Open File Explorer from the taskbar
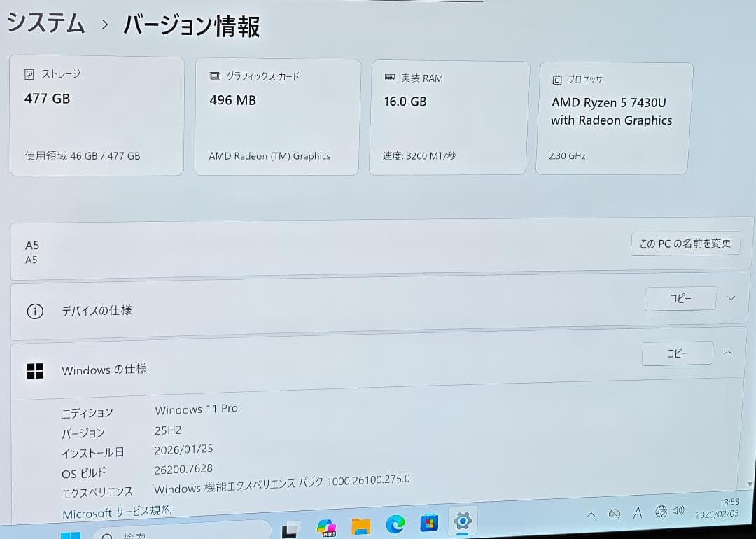 361,525
